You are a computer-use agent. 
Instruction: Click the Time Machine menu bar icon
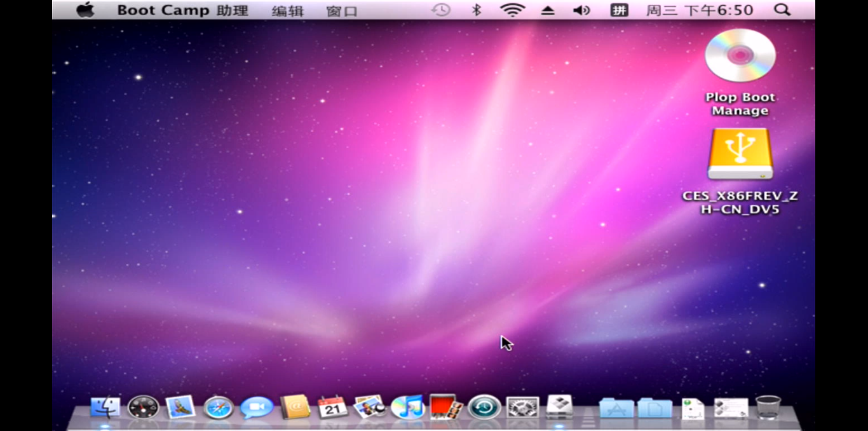click(440, 10)
